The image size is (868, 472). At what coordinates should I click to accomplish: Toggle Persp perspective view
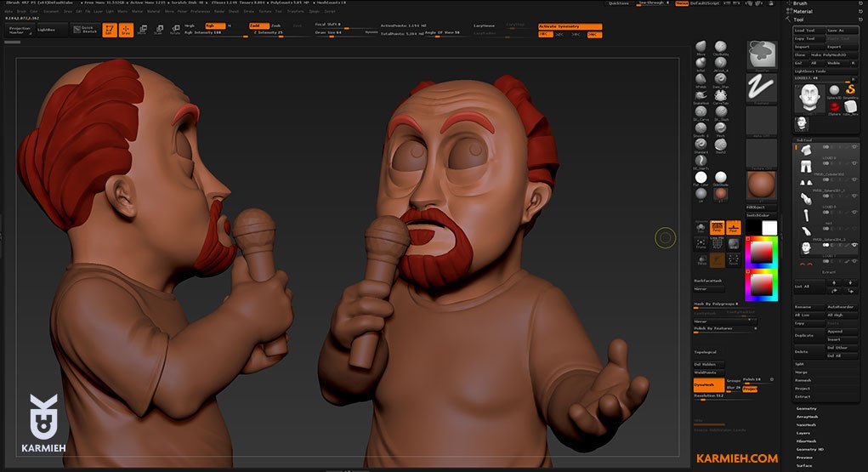717,227
